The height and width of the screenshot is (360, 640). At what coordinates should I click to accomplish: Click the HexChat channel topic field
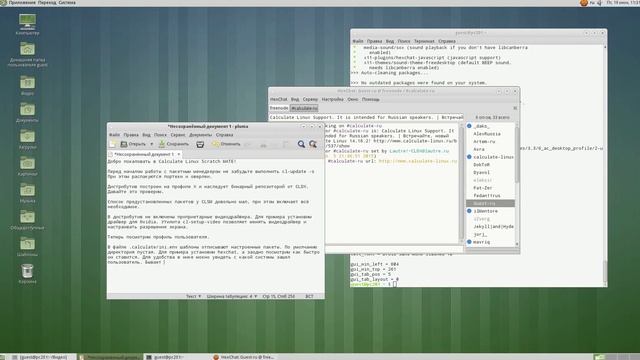(x=366, y=117)
